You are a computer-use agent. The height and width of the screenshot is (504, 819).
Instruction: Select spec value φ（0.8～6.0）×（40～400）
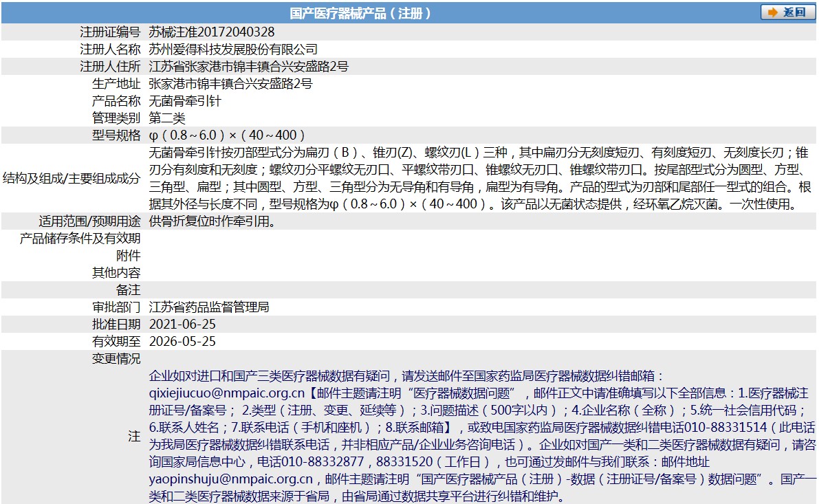pos(227,135)
